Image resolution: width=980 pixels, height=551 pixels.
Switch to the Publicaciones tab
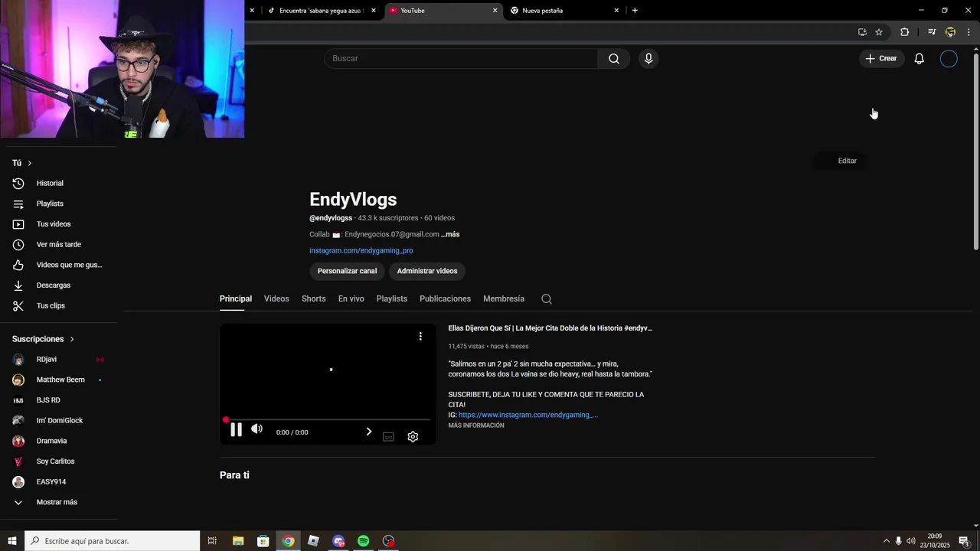coord(445,298)
